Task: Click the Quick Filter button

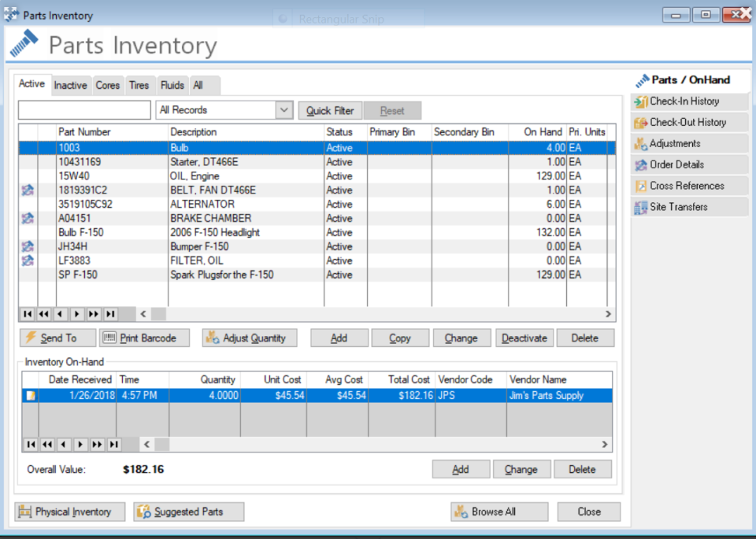Action: (329, 110)
